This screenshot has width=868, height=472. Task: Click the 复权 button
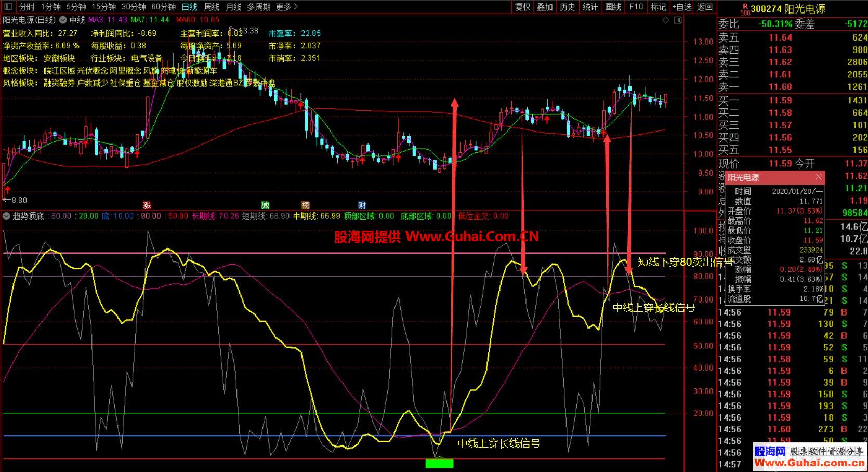(x=523, y=7)
